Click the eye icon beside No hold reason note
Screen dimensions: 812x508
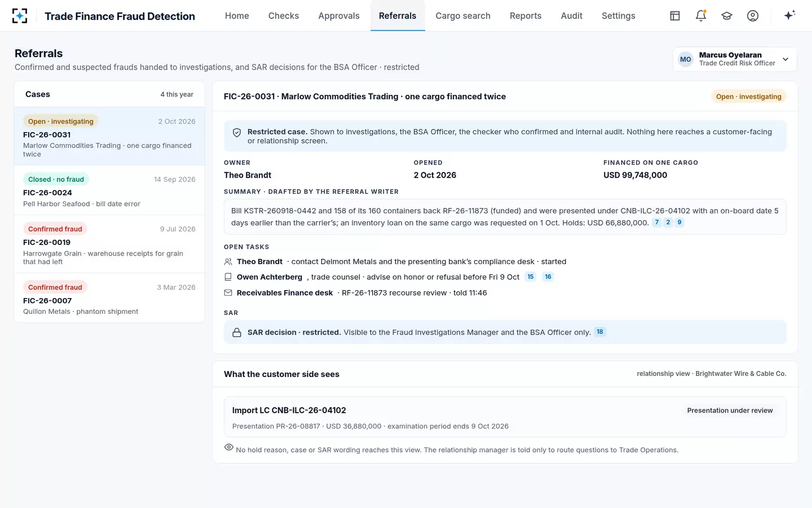tap(228, 447)
